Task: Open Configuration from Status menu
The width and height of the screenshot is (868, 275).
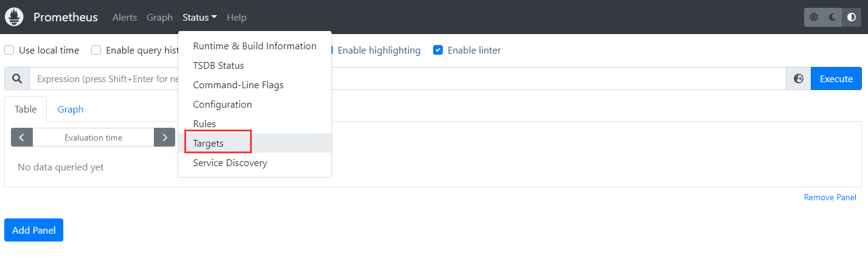Action: (255, 104)
